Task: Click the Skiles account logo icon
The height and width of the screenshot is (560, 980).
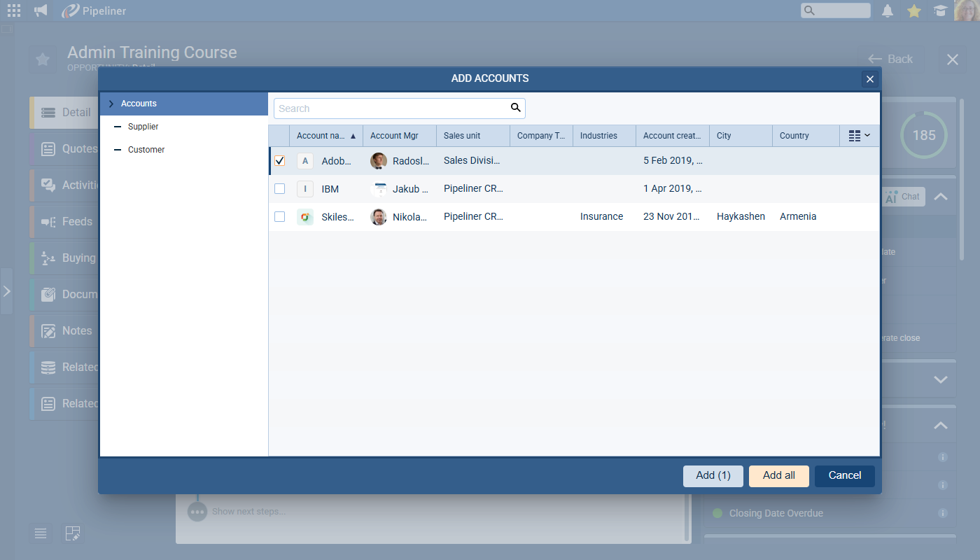Action: coord(304,217)
